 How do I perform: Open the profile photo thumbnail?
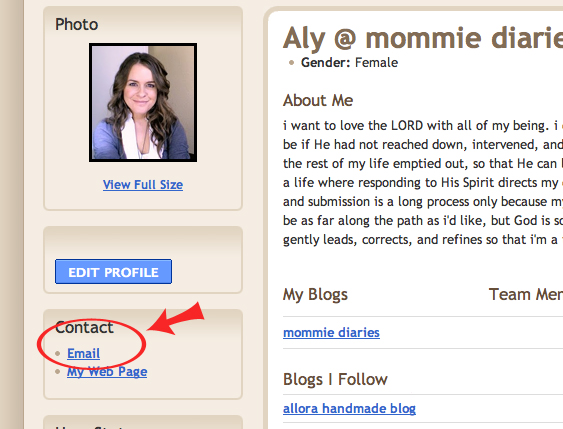(143, 102)
